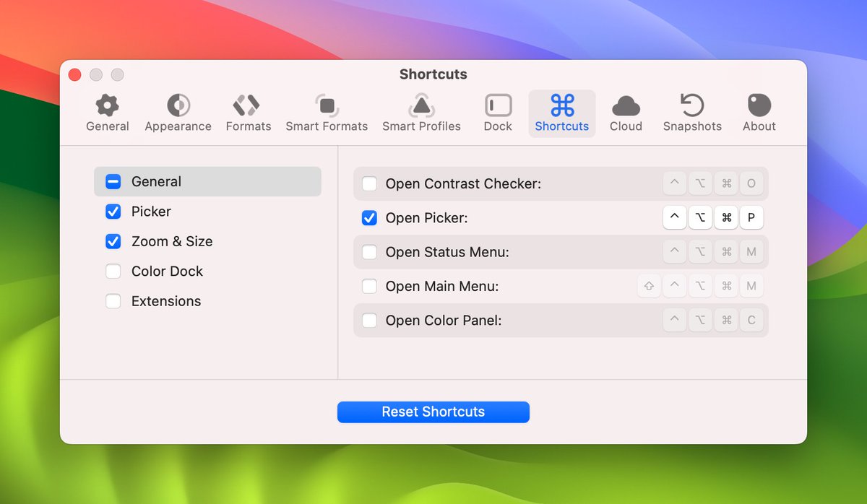Enable the Color Dock shortcuts

pyautogui.click(x=113, y=271)
